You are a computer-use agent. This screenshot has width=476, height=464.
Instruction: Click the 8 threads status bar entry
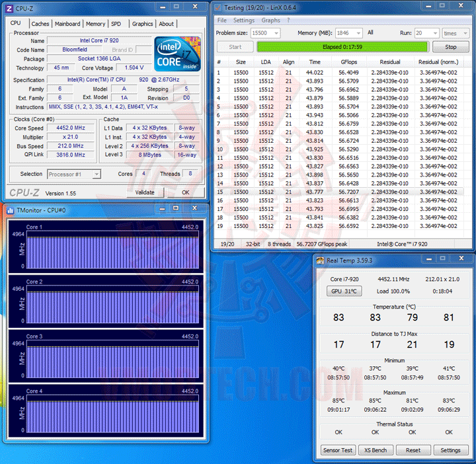pyautogui.click(x=279, y=244)
